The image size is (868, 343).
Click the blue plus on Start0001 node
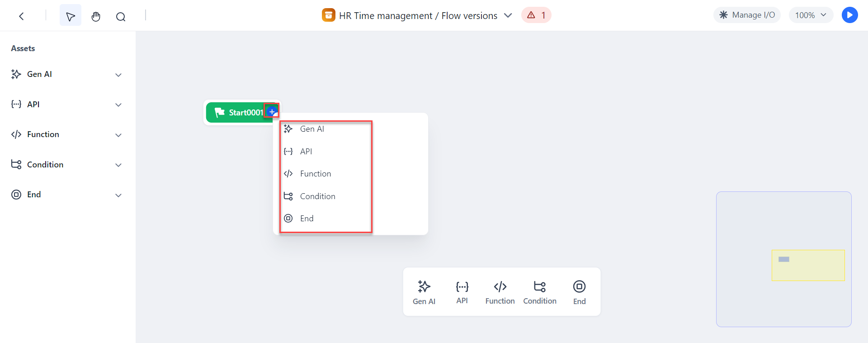pyautogui.click(x=272, y=111)
